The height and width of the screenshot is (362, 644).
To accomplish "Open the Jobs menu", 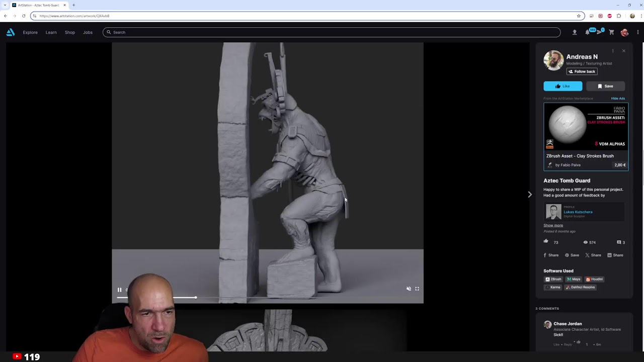I will point(88,32).
